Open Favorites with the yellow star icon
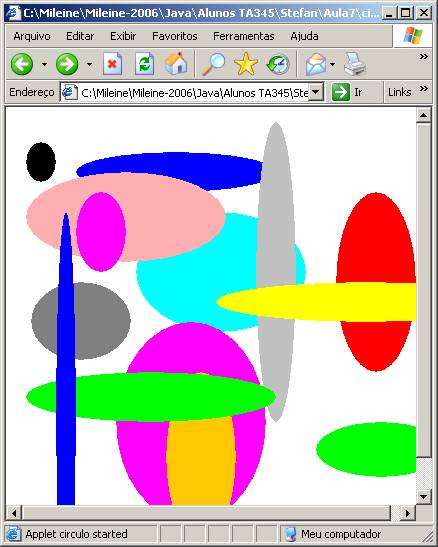Viewport: 438px width, 547px height. click(x=246, y=64)
